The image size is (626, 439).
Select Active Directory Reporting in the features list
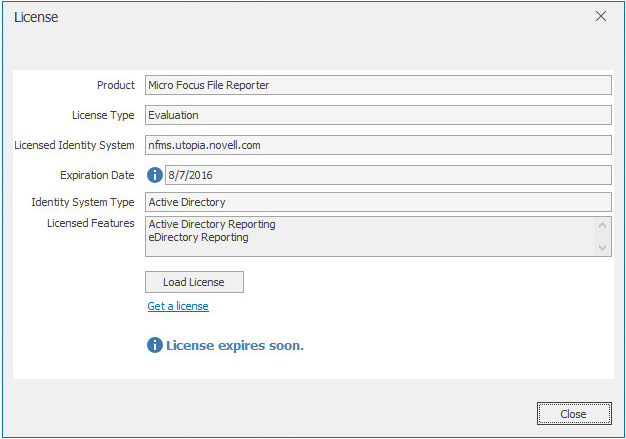(x=212, y=224)
